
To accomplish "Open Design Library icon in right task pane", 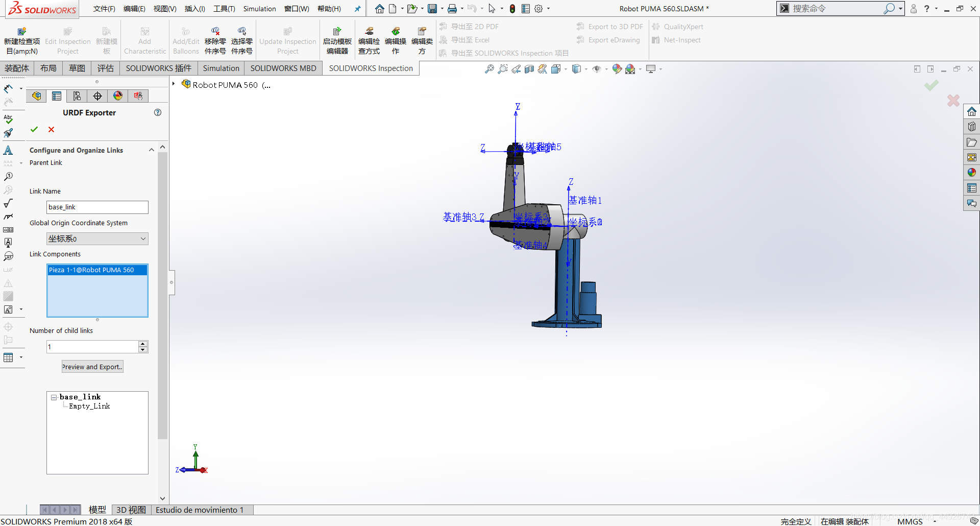I will click(972, 127).
